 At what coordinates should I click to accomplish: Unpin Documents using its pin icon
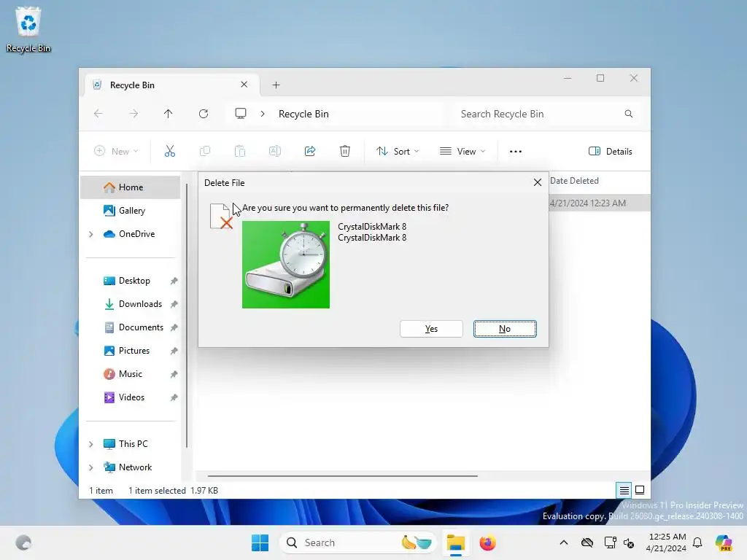pyautogui.click(x=174, y=327)
